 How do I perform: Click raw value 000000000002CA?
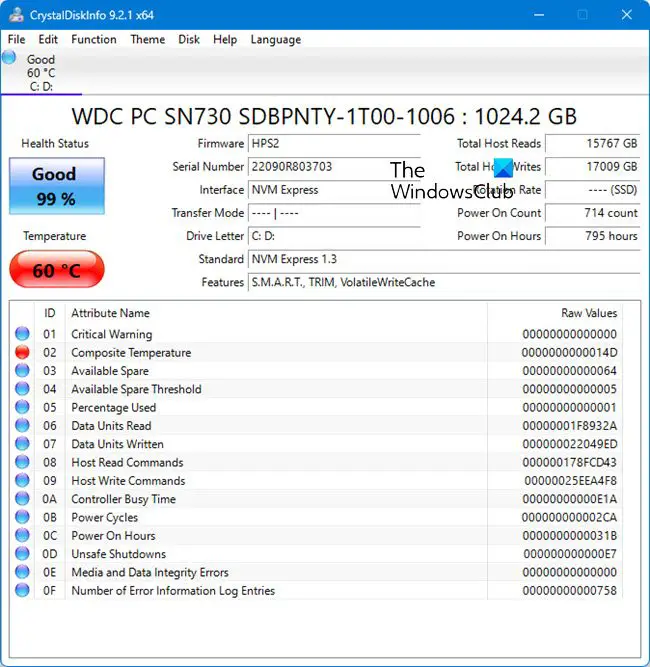(x=569, y=517)
